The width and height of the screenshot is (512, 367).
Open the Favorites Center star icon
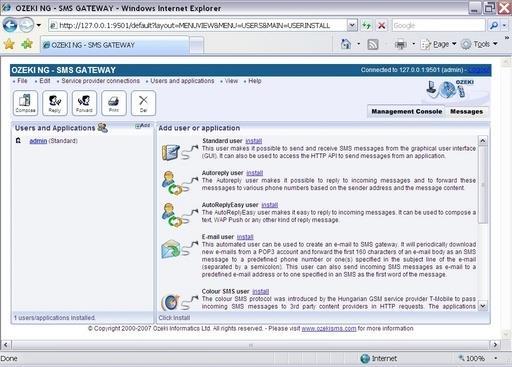pos(9,44)
